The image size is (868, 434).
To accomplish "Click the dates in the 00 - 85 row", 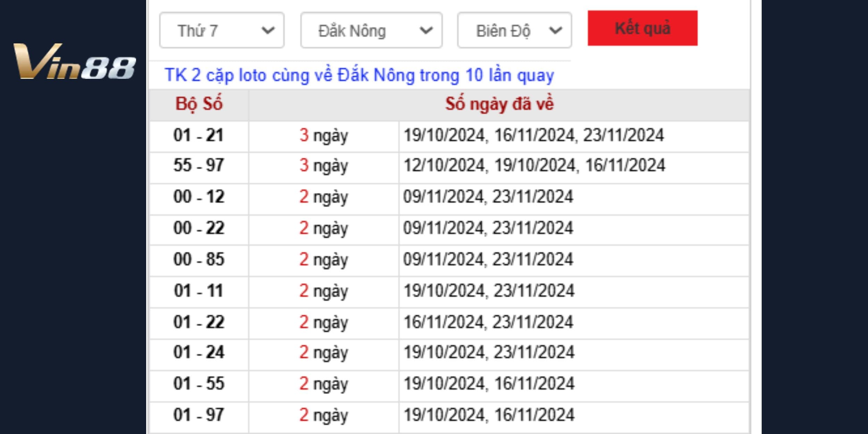I will (488, 259).
